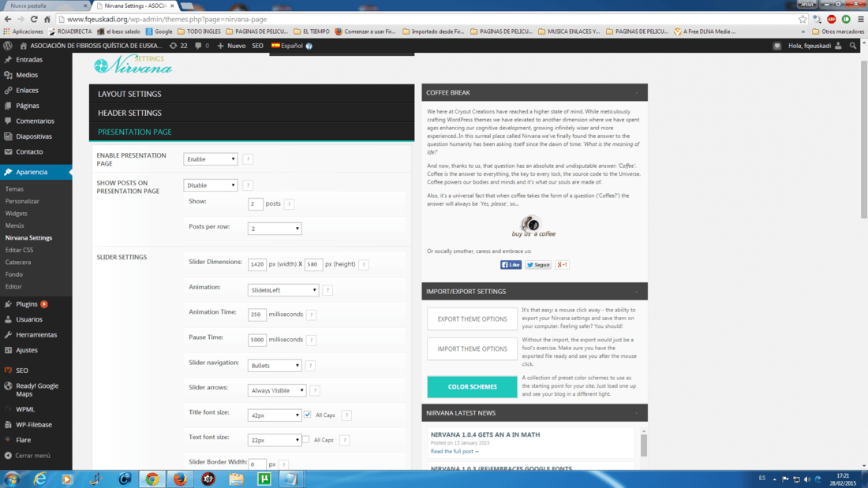Open Read the full post link
868x488 pixels.
pos(455,452)
